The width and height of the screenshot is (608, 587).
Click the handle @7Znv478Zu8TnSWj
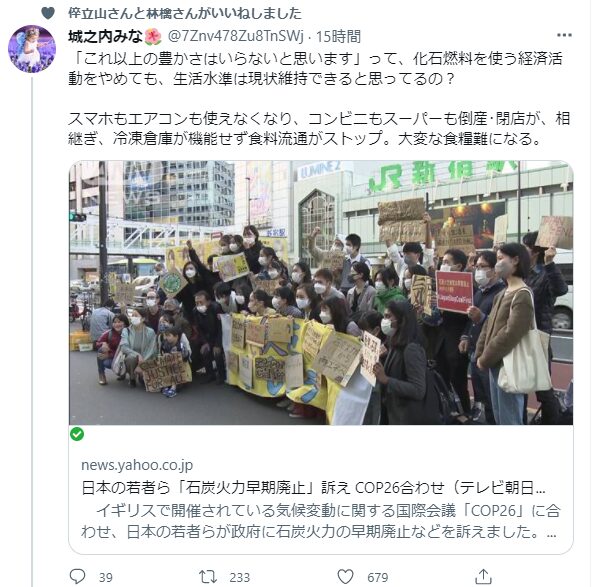[x=236, y=36]
